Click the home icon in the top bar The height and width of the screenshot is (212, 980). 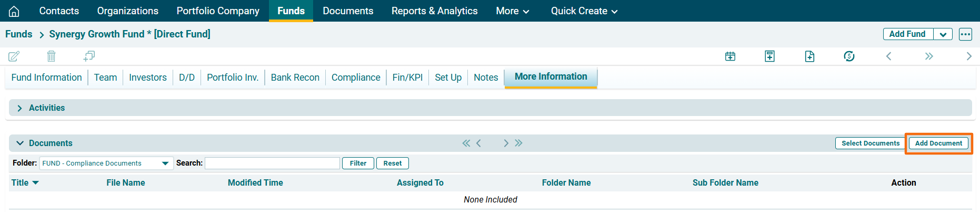tap(14, 11)
